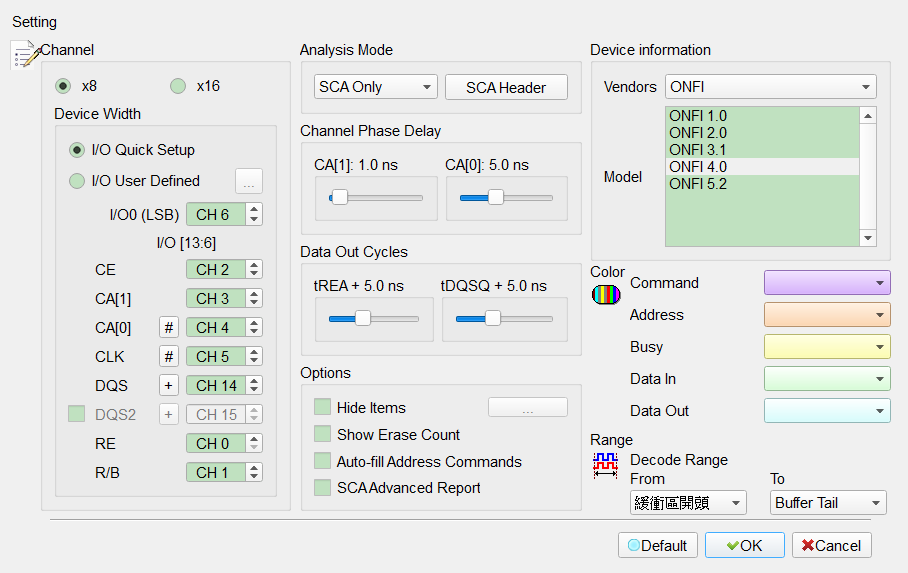Image resolution: width=908 pixels, height=573 pixels.
Task: Click the CA[1] channel CH 3 stepper
Action: (254, 298)
